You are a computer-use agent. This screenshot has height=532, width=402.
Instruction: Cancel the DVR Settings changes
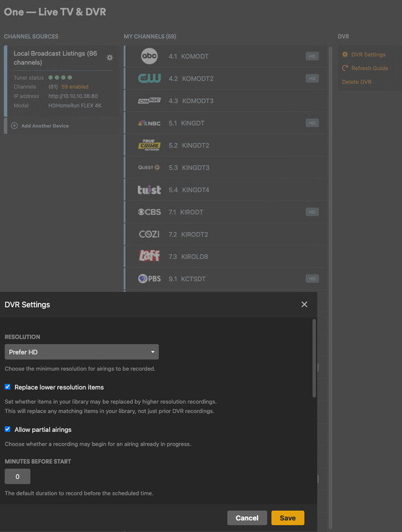(x=247, y=518)
